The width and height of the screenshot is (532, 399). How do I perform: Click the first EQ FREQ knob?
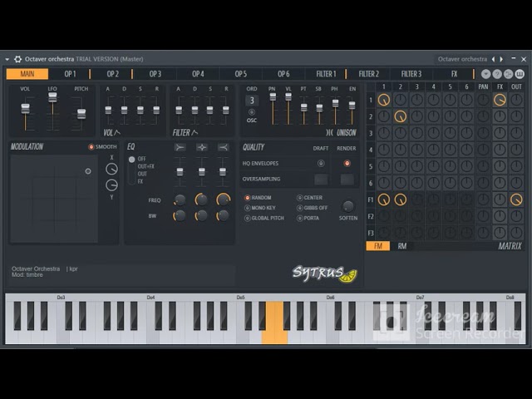[x=180, y=200]
